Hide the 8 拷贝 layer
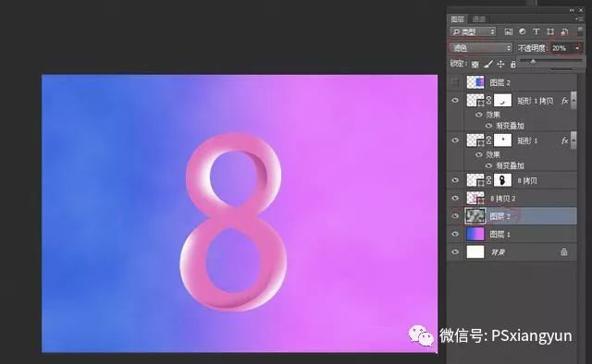This screenshot has height=364, width=592. pos(455,180)
